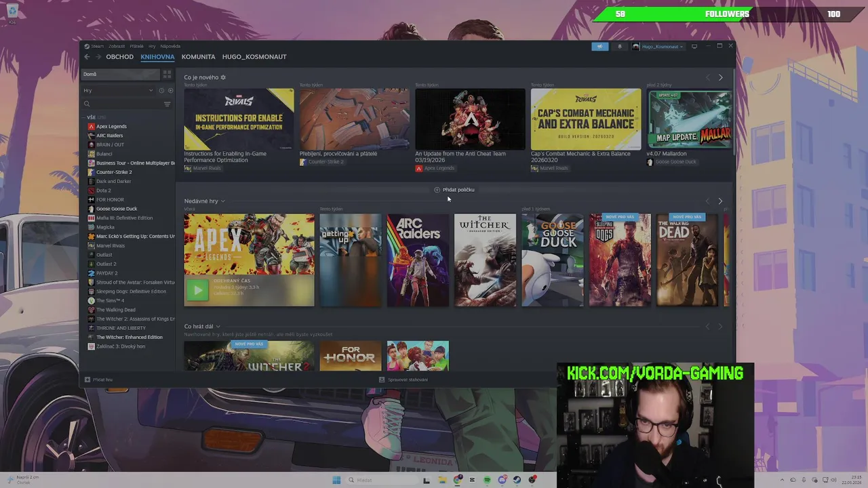Image resolution: width=868 pixels, height=488 pixels.
Task: Open File Explorer from the taskbar
Action: pos(442,480)
